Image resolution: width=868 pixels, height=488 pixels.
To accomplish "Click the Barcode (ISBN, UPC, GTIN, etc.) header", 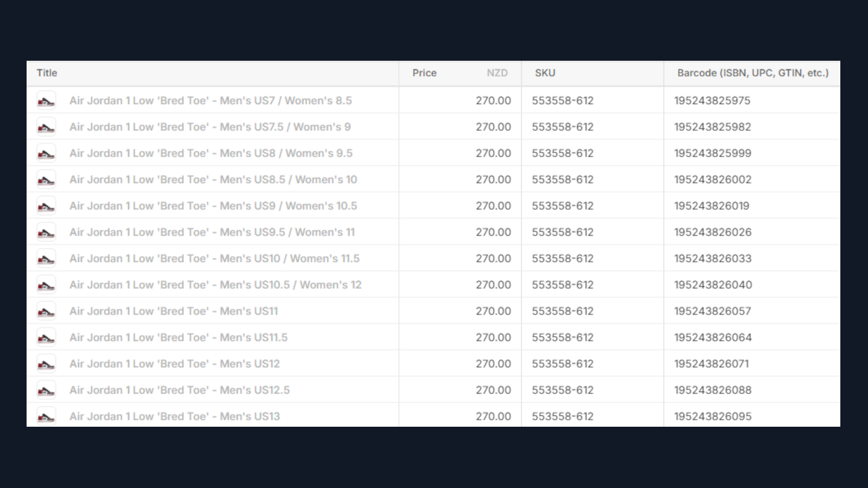I will point(753,73).
